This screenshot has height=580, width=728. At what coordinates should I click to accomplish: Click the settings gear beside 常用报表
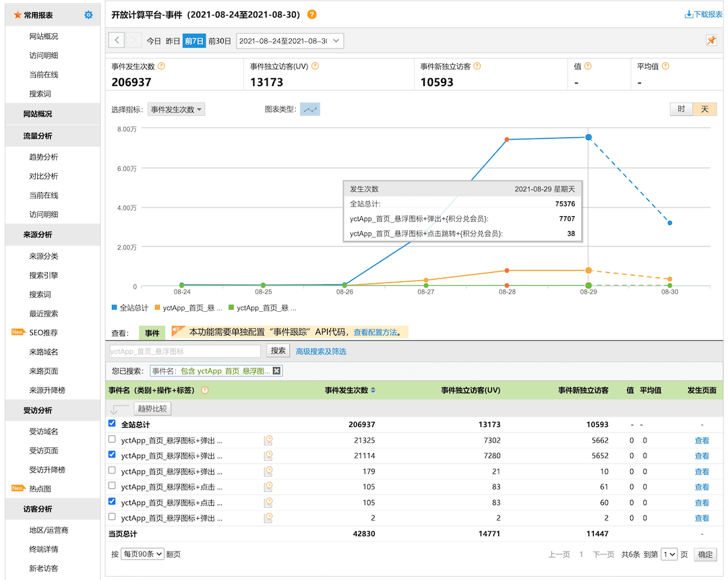pyautogui.click(x=88, y=15)
